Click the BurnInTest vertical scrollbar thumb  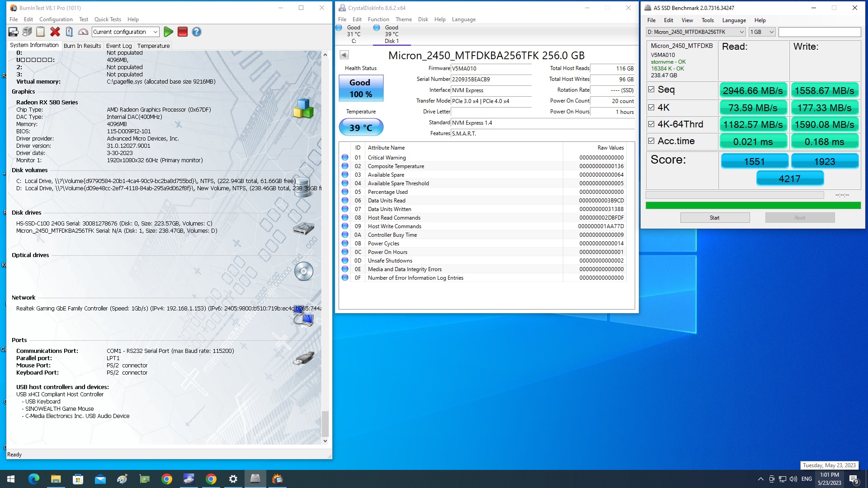click(x=325, y=423)
